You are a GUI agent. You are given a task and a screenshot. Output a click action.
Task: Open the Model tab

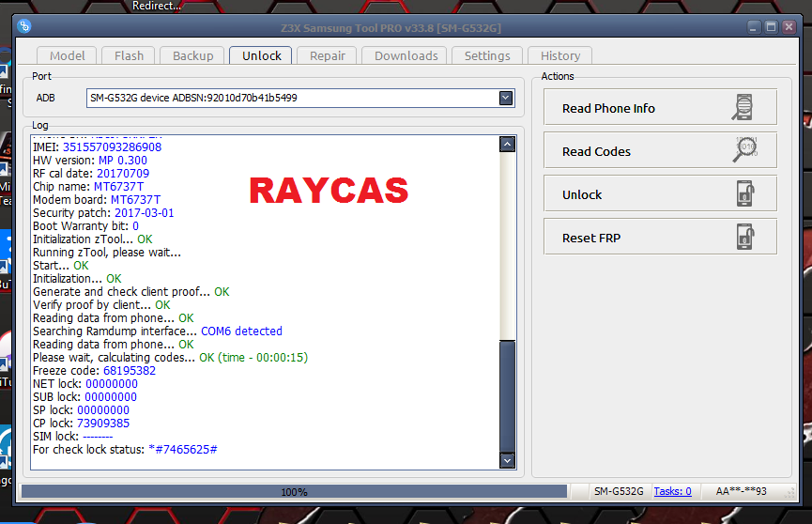click(67, 55)
